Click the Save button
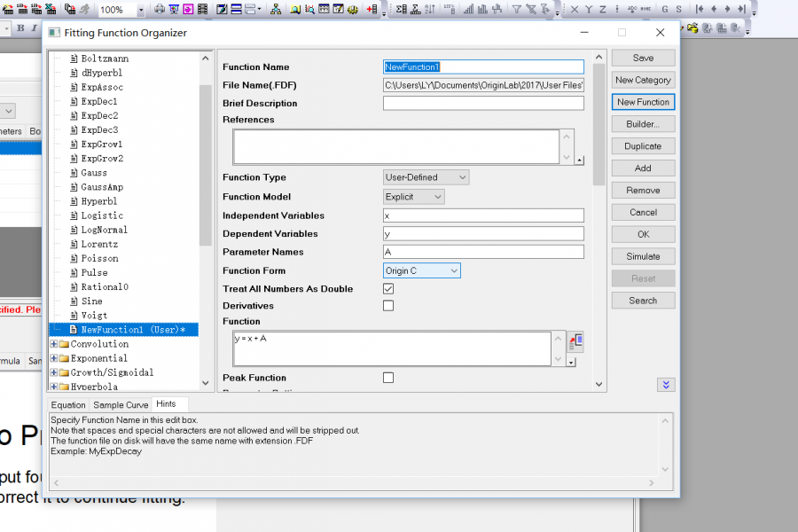The height and width of the screenshot is (532, 798). pyautogui.click(x=644, y=58)
